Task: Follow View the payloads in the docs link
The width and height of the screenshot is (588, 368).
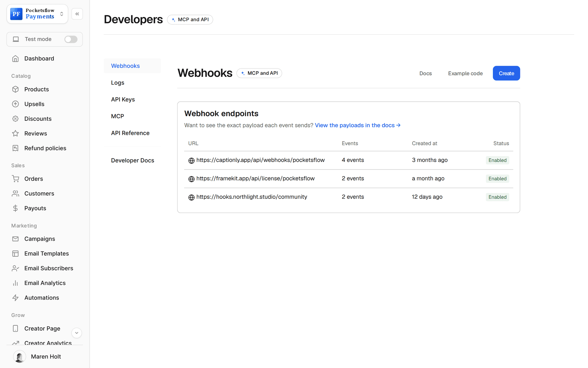Action: click(x=358, y=125)
